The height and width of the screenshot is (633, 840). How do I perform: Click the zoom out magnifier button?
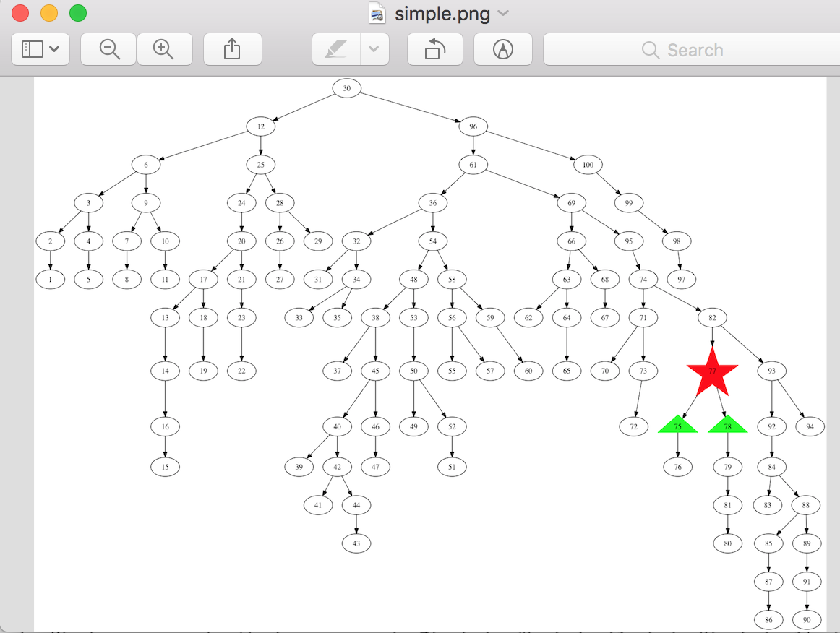tap(109, 50)
